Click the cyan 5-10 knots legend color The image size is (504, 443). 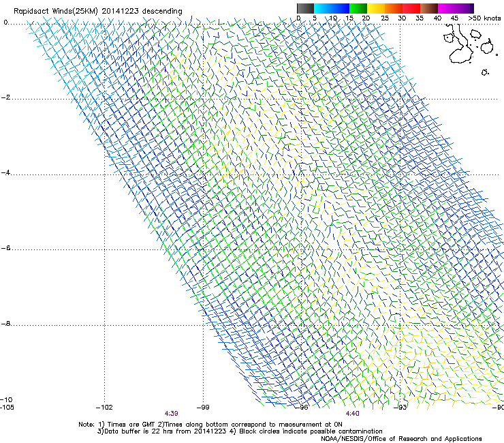[x=322, y=8]
